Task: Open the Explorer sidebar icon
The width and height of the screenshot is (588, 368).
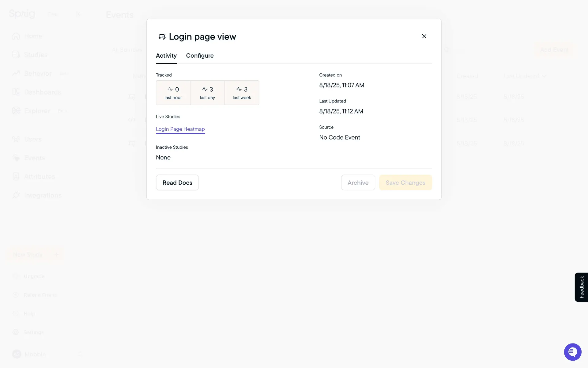Action: pos(16,111)
